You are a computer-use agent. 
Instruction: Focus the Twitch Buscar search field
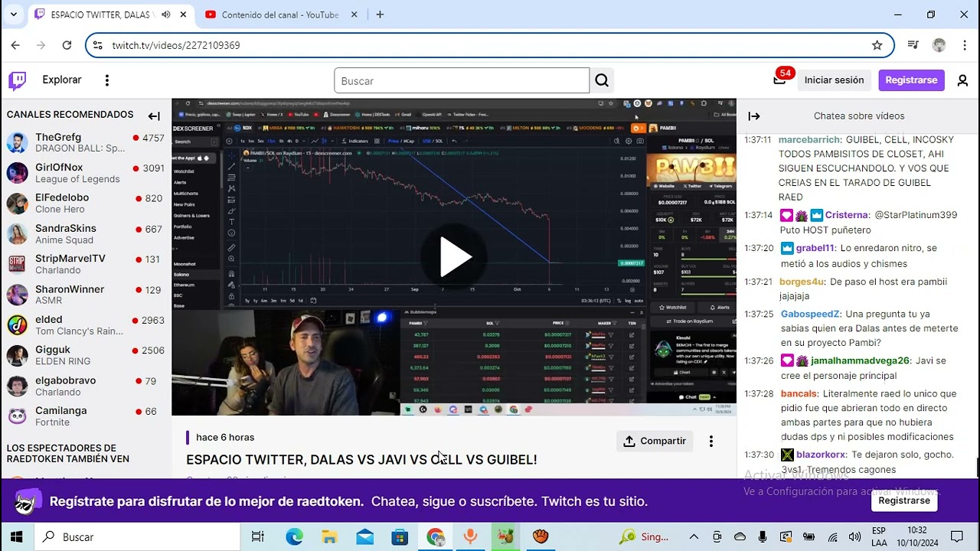tap(462, 80)
